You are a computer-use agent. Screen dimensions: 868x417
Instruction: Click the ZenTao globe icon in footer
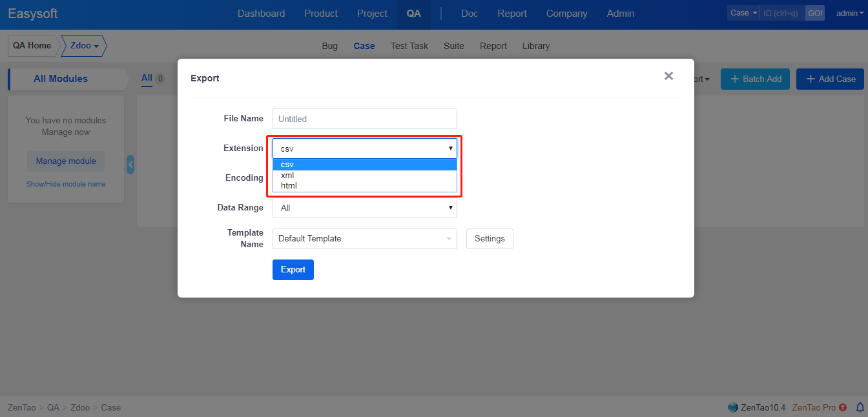732,407
